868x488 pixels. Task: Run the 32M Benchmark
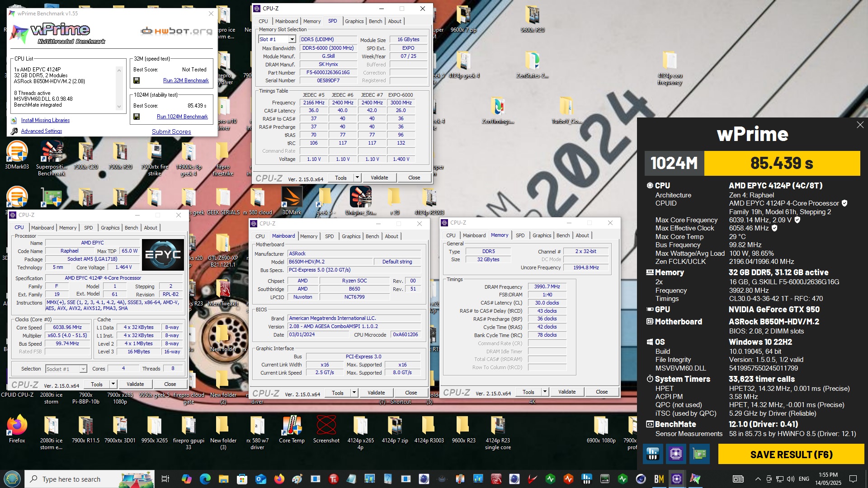click(186, 80)
